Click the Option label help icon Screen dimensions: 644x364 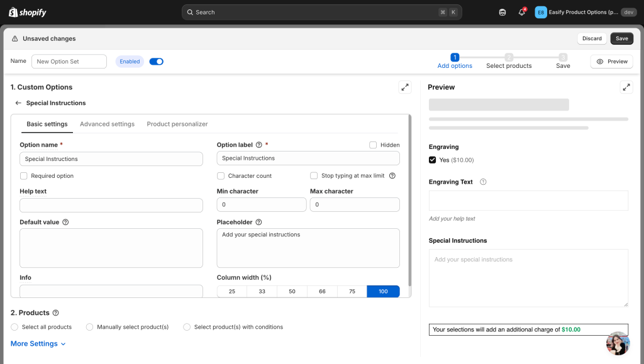point(258,145)
